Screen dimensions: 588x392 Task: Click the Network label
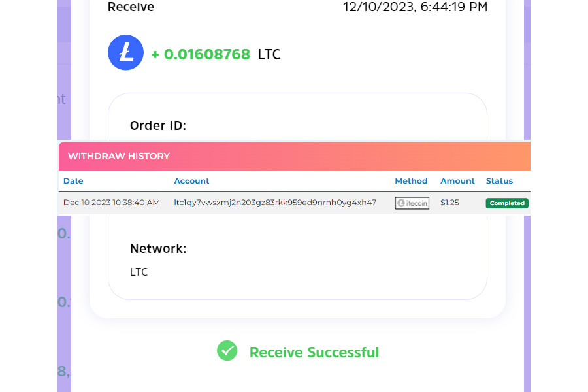158,248
